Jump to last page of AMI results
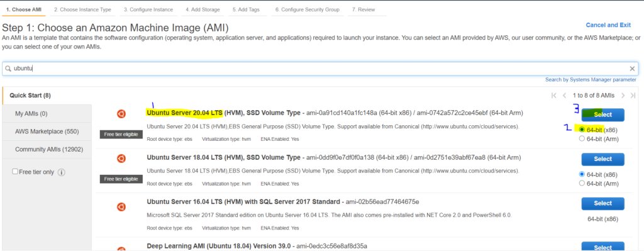The height and width of the screenshot is (251, 644). tap(633, 96)
